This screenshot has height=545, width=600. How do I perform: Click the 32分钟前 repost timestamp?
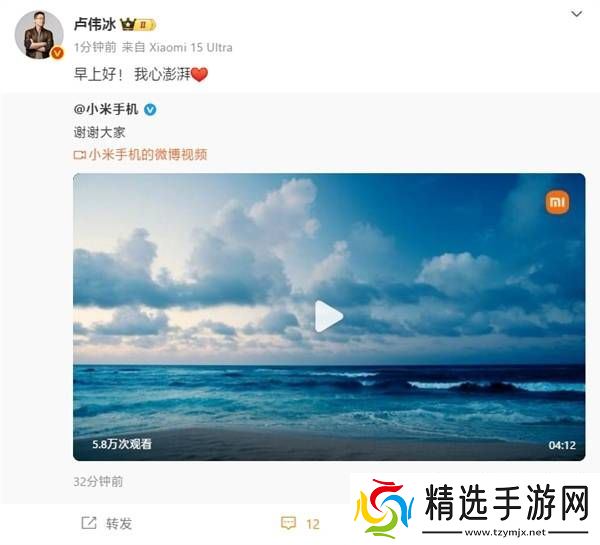[98, 481]
